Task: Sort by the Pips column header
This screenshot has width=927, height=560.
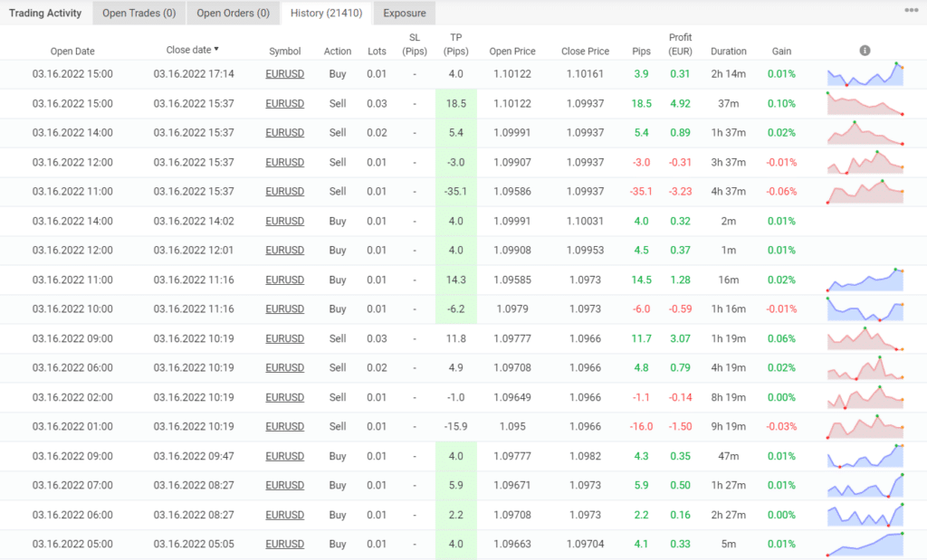Action: (x=641, y=52)
